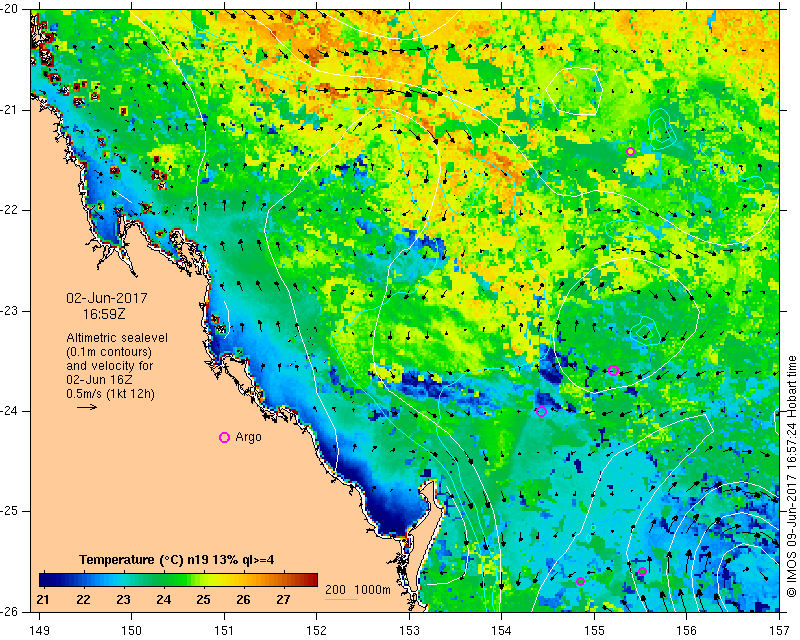Screen dimensions: 800x640
Task: Click the '02-Jun 16Z' caption line
Action: pos(99,380)
